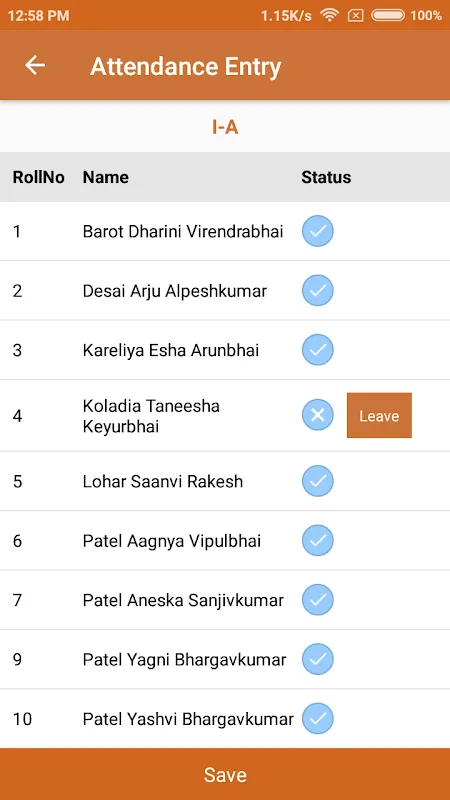The image size is (450, 800).
Task: Mark Kareliya Esha Arunbhai absent
Action: pyautogui.click(x=317, y=349)
